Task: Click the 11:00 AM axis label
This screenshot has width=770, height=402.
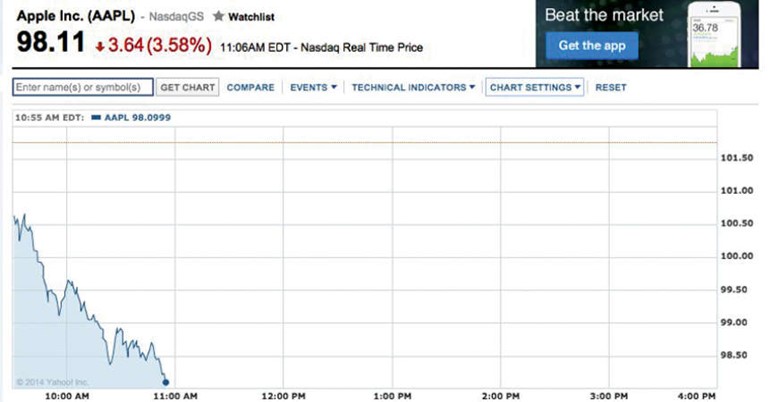Action: [175, 396]
